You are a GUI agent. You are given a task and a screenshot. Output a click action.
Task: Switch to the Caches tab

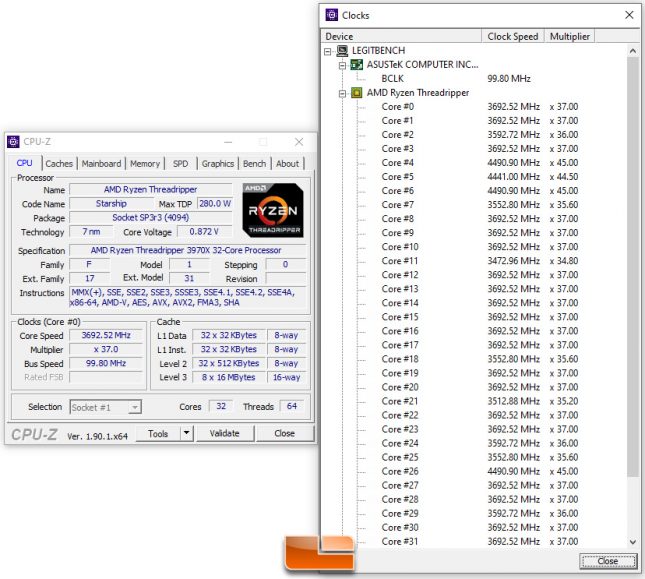[x=59, y=164]
